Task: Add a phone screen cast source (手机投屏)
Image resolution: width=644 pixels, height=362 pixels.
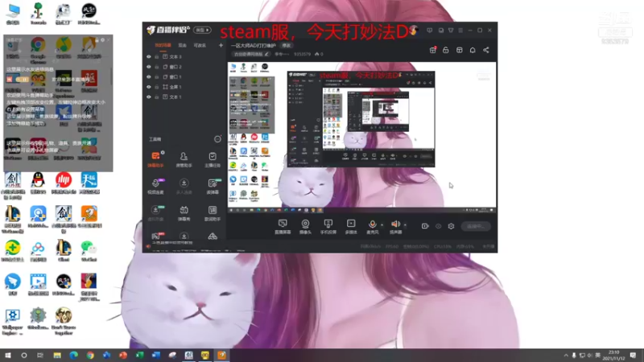Action: (328, 226)
